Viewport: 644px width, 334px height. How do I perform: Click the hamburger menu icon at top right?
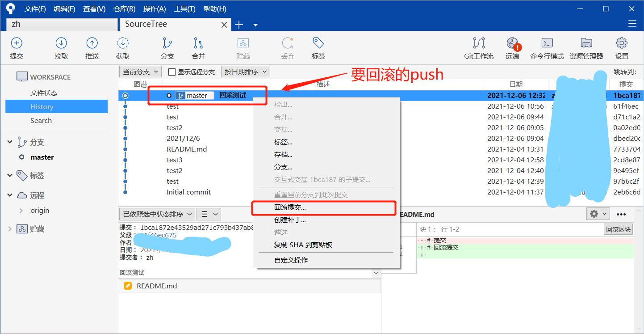pyautogui.click(x=632, y=24)
